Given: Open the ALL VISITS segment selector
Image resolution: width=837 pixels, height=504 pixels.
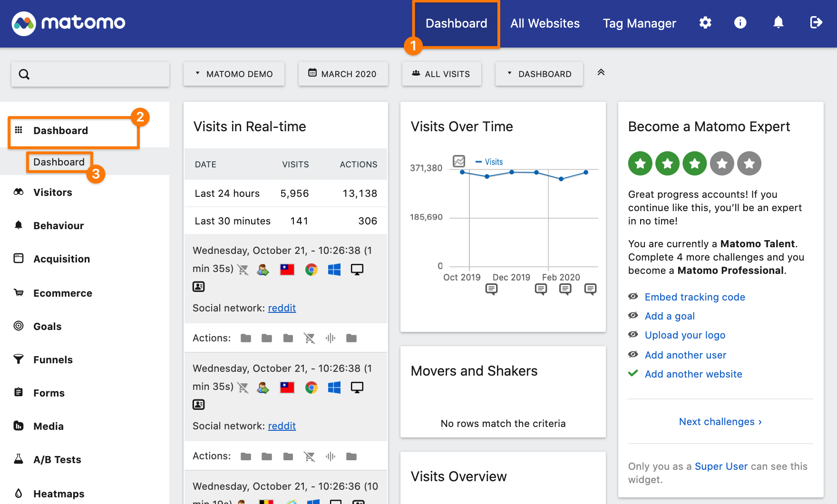Looking at the screenshot, I should [x=441, y=74].
